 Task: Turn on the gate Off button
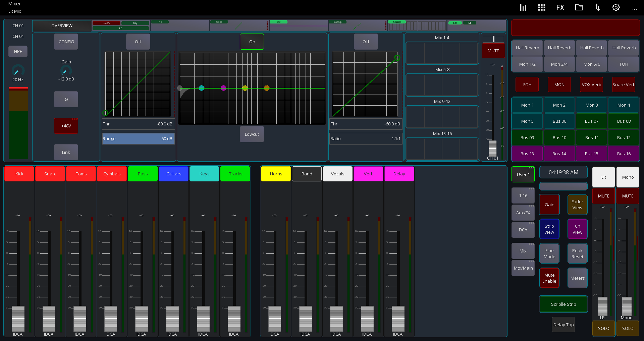[x=138, y=42]
